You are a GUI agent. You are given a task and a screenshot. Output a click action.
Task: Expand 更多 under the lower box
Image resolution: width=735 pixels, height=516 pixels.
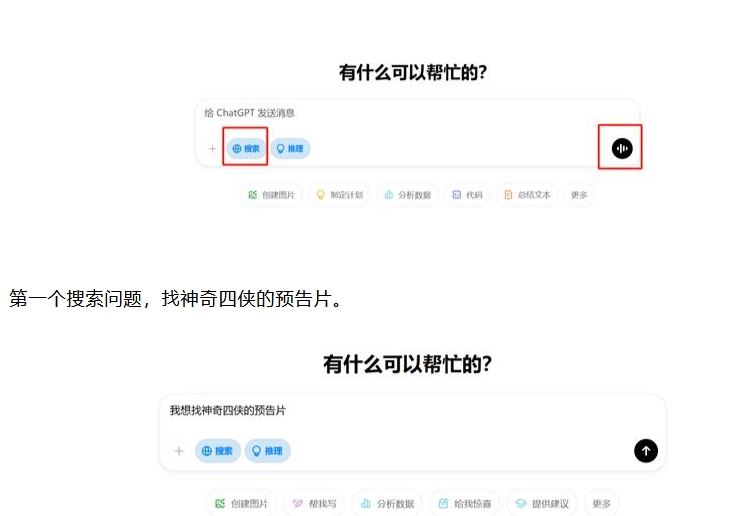coord(601,503)
